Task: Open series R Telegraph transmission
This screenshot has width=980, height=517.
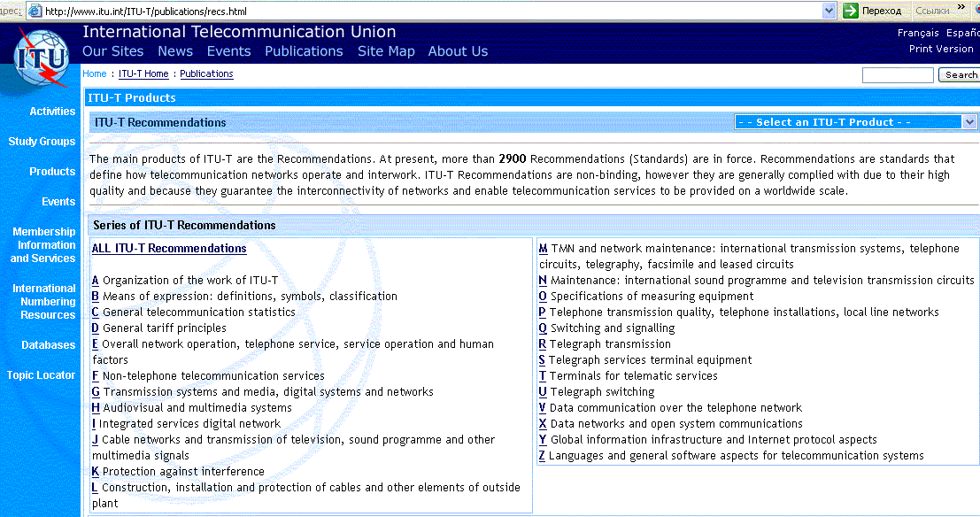Action: click(x=542, y=343)
